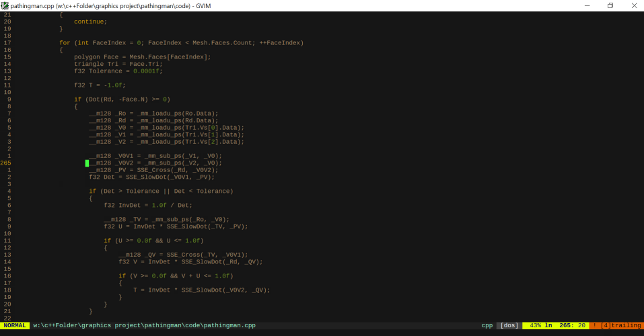Click the absolute line number 265 in gutter

click(6, 163)
